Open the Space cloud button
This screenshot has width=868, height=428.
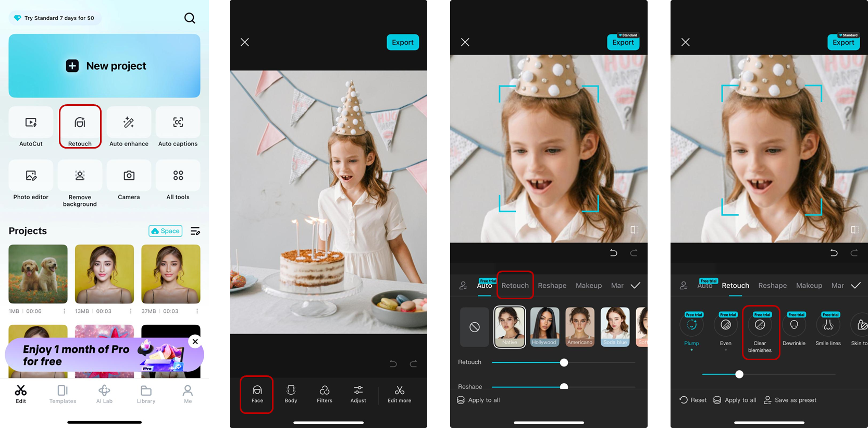(x=165, y=231)
